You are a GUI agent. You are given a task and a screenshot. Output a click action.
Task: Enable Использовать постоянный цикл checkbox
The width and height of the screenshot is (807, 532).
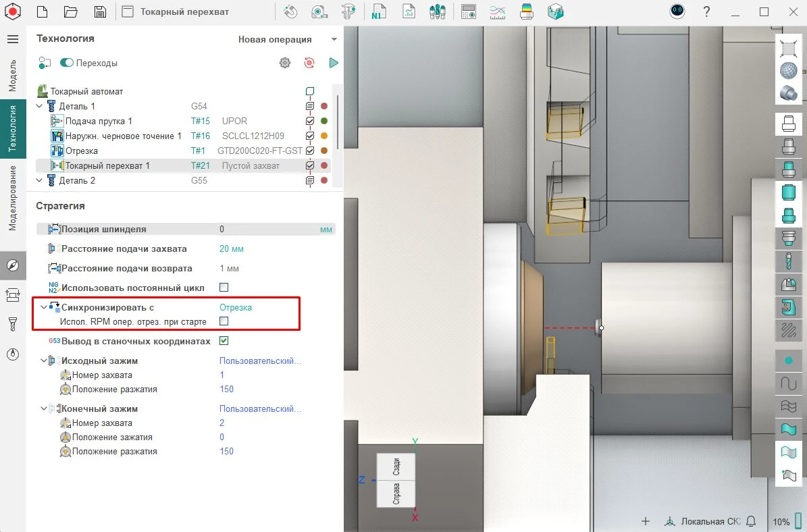[x=224, y=288]
